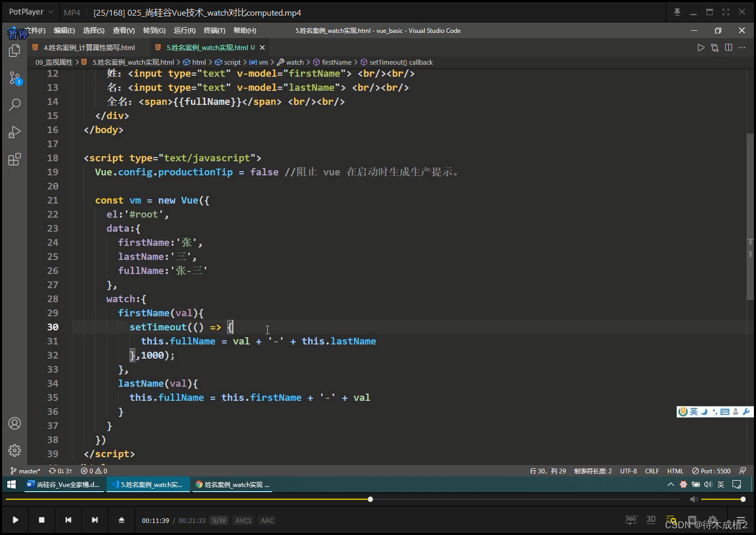The width and height of the screenshot is (756, 535).
Task: Click line number 30 in the gutter
Action: pos(53,327)
